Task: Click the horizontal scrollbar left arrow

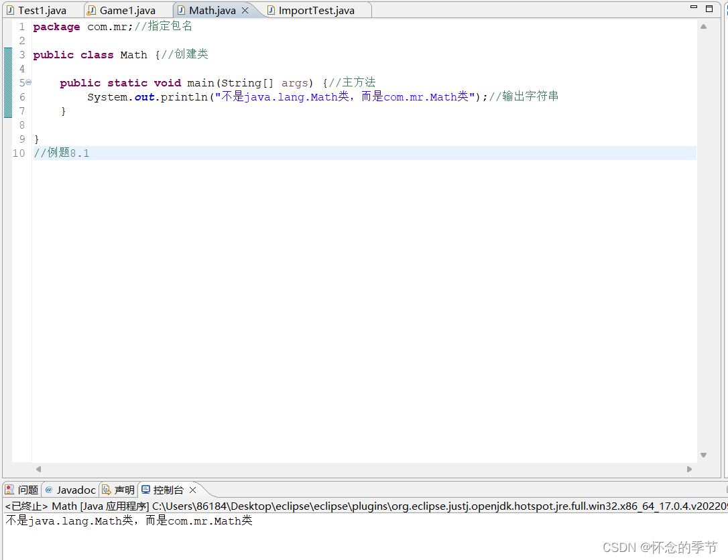Action: pos(38,470)
